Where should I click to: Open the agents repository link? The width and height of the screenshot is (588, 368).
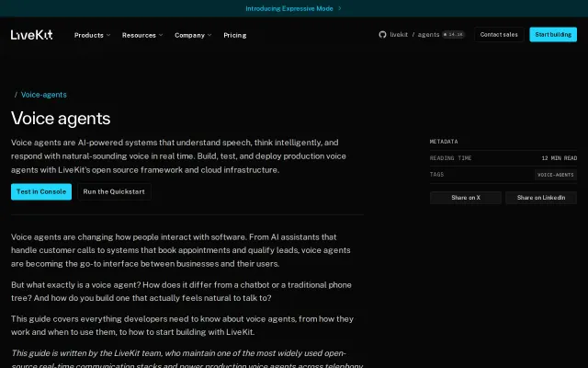tap(428, 35)
